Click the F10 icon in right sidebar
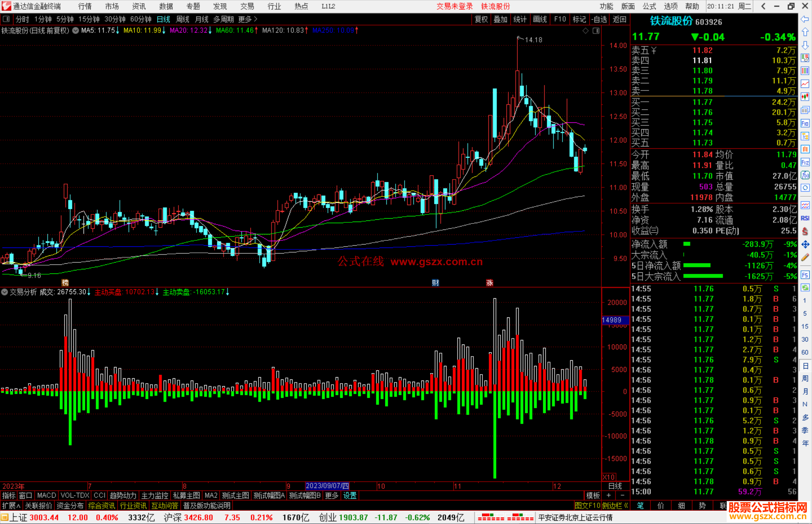The width and height of the screenshot is (812, 524). click(805, 123)
